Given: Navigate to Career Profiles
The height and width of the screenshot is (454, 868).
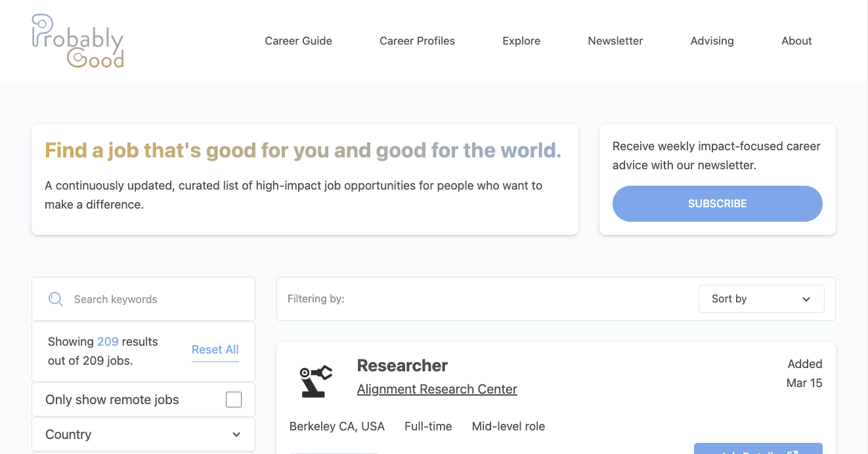Looking at the screenshot, I should coord(417,41).
